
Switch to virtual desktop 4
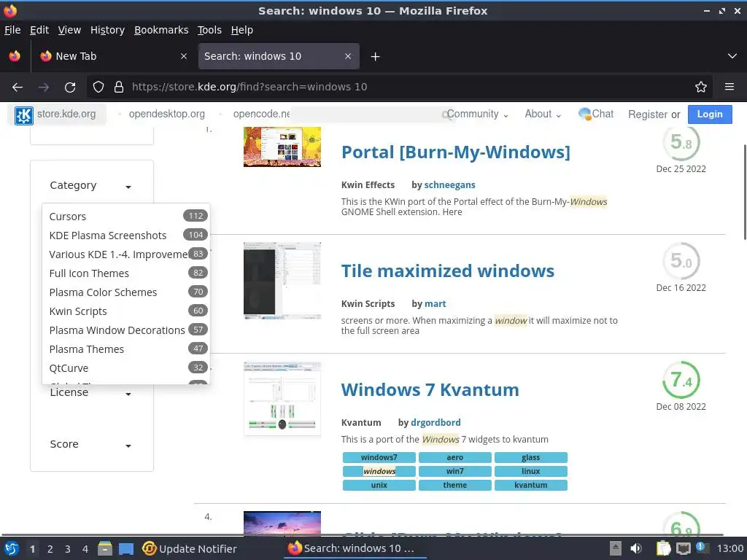(85, 549)
